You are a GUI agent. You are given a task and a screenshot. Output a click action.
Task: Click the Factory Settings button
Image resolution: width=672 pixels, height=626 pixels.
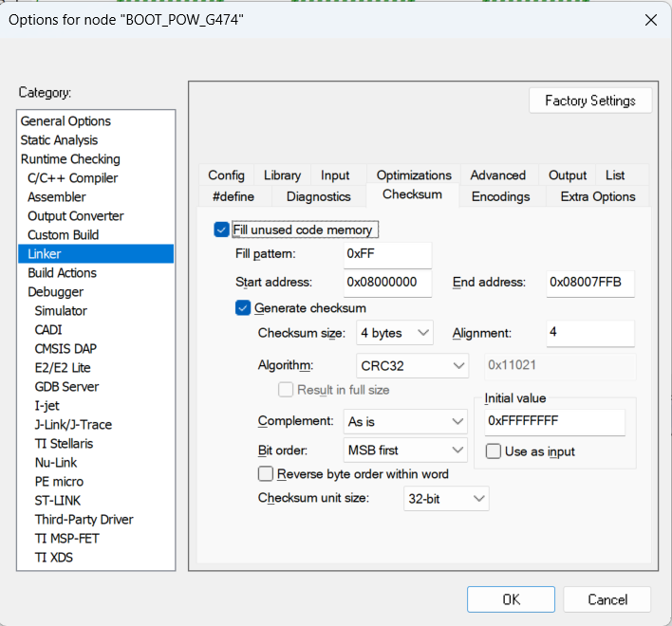coord(590,101)
